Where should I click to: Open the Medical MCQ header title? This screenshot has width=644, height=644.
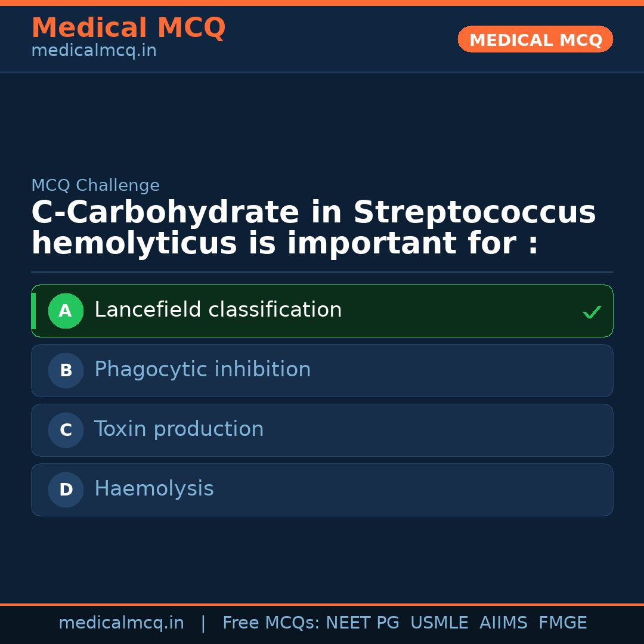(x=128, y=28)
